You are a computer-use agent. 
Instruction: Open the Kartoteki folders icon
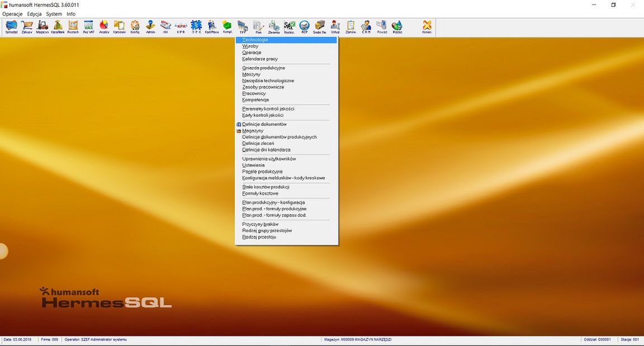point(120,27)
